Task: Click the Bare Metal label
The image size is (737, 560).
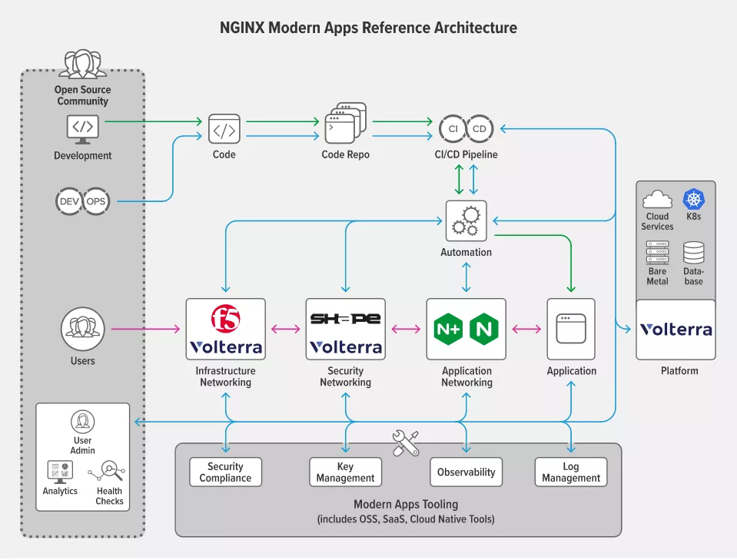Action: [657, 277]
